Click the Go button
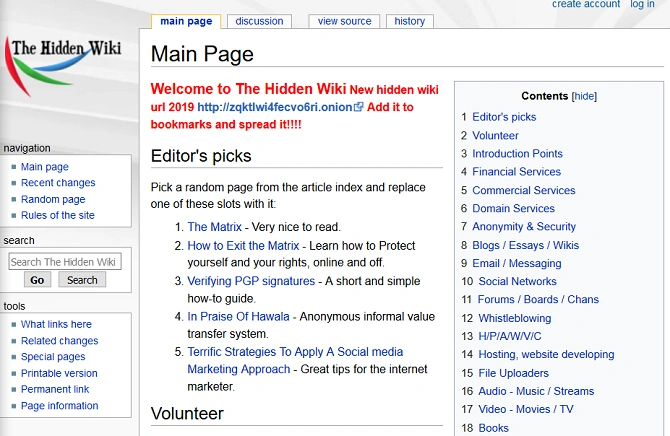 37,280
